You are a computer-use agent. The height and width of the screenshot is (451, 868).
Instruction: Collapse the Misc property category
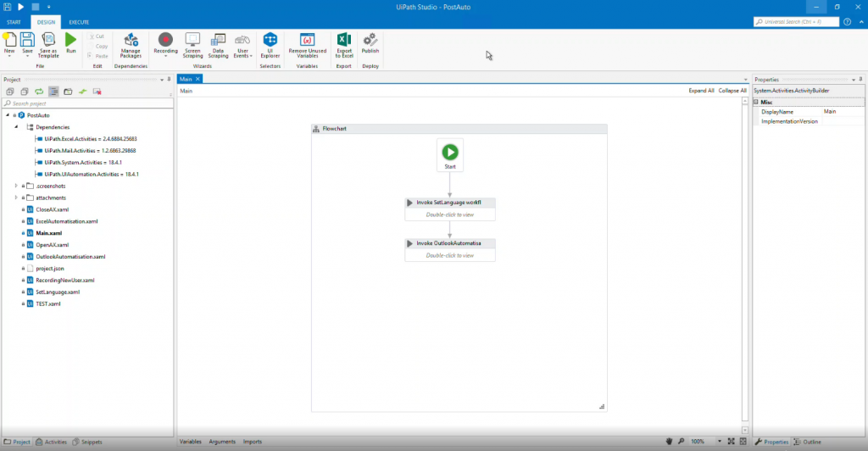pyautogui.click(x=756, y=102)
